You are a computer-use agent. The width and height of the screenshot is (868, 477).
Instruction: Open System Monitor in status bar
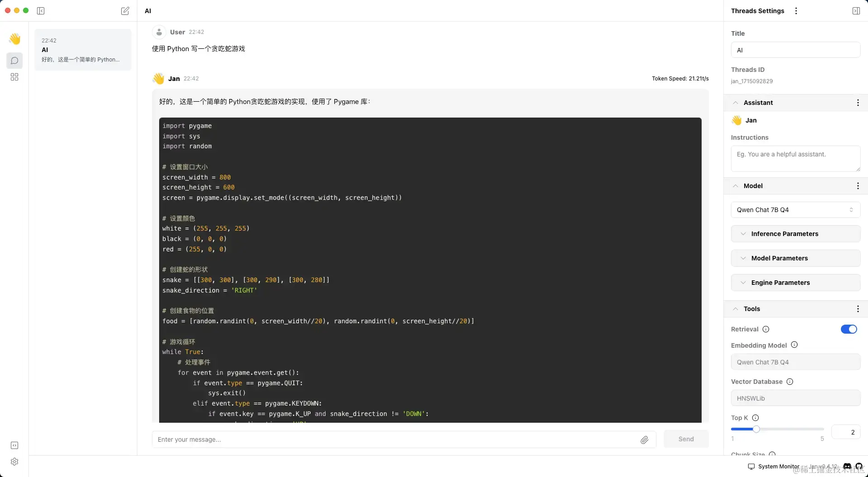coord(774,466)
